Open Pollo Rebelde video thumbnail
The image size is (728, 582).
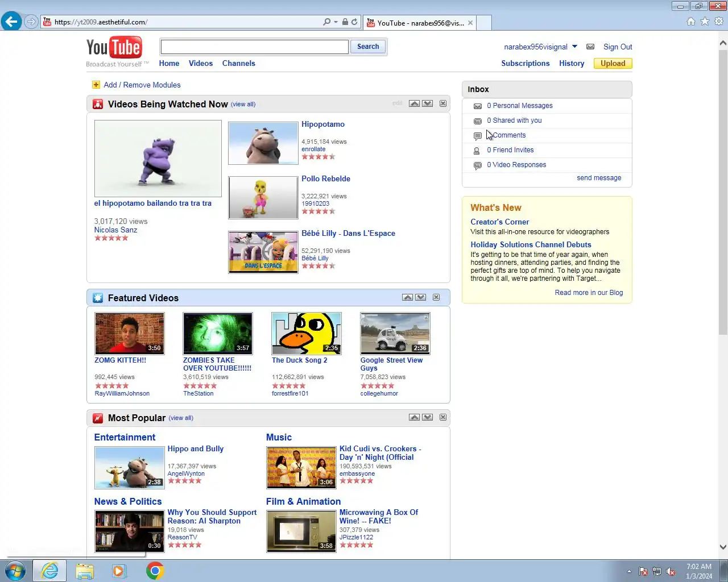coord(263,198)
